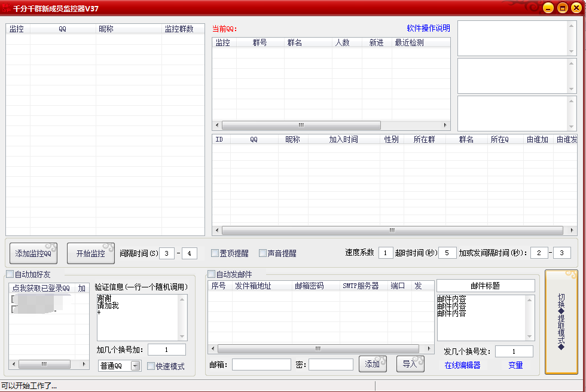Focus the interval time maximum field
Screen dimensions: 586x392
[189, 253]
